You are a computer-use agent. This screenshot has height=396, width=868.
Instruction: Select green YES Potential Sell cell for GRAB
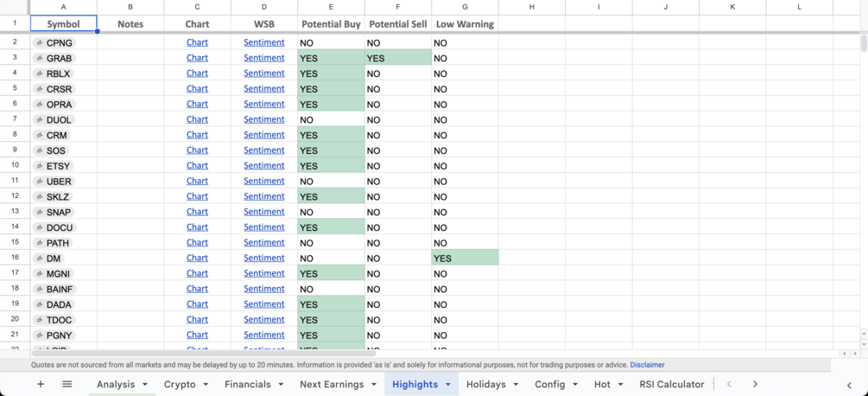click(x=398, y=58)
